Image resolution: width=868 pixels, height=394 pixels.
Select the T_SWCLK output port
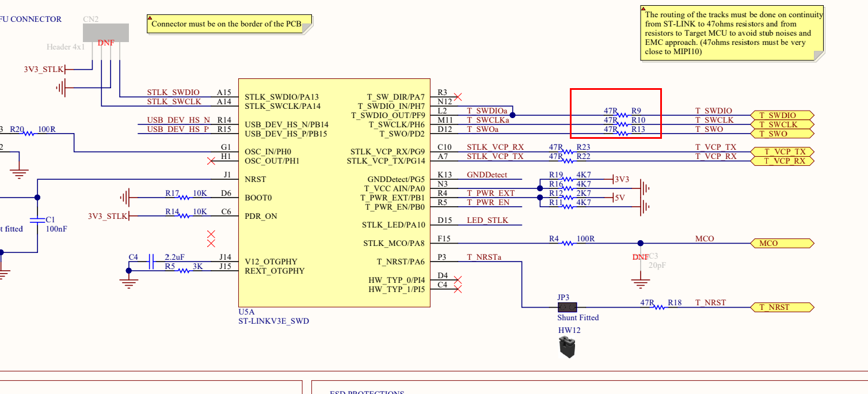(x=782, y=124)
